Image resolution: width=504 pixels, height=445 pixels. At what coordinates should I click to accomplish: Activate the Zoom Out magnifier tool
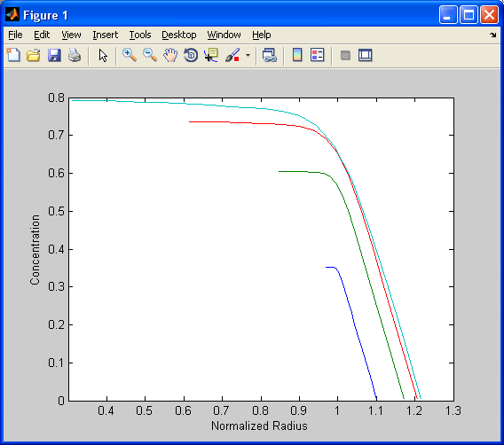[x=150, y=55]
